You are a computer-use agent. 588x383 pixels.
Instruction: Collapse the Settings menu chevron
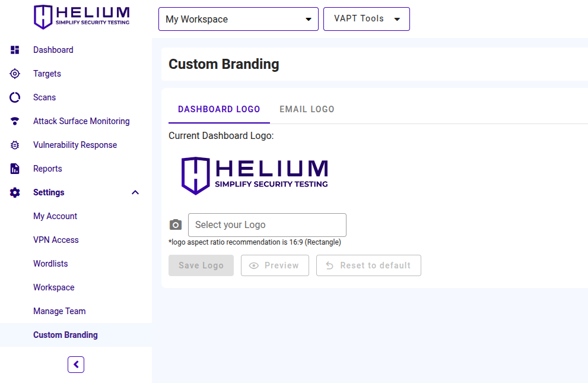coord(135,192)
